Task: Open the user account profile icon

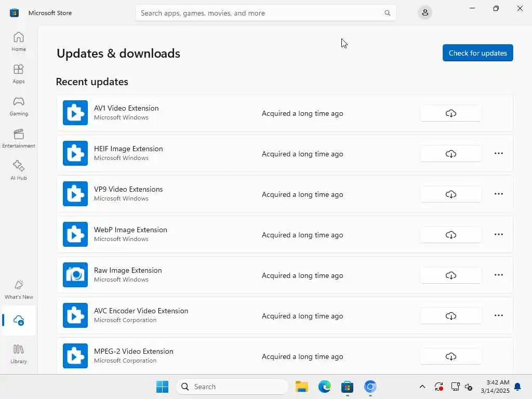Action: 425,13
